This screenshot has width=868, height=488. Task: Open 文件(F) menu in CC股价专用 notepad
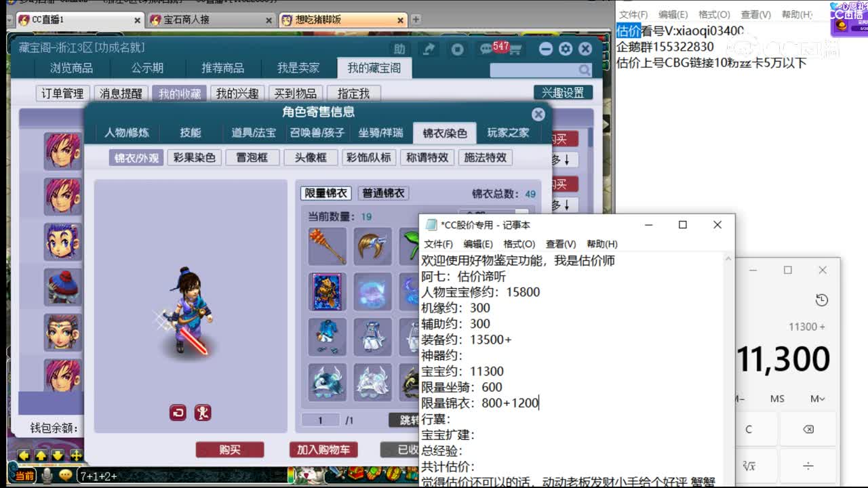(438, 244)
